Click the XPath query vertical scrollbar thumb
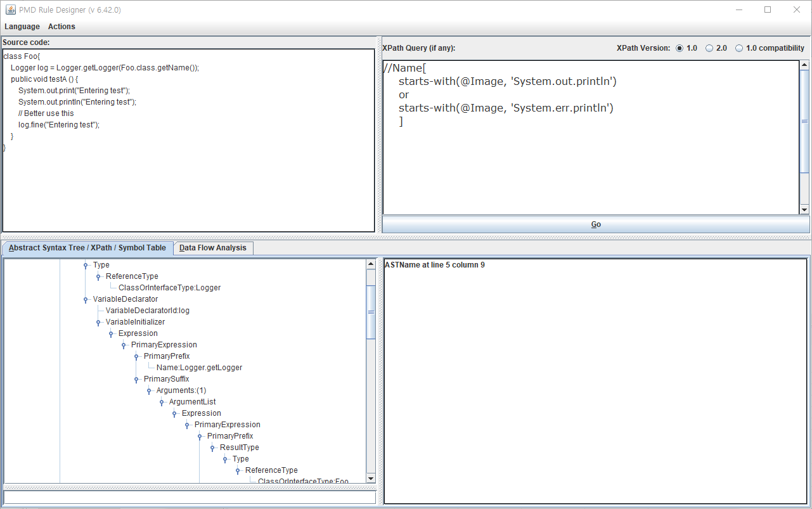The height and width of the screenshot is (509, 812). [804, 121]
